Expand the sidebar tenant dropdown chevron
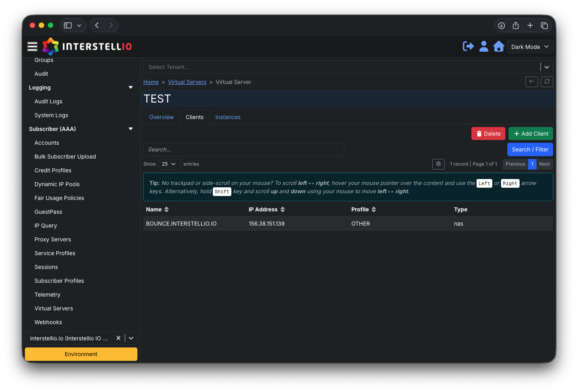 pos(131,338)
